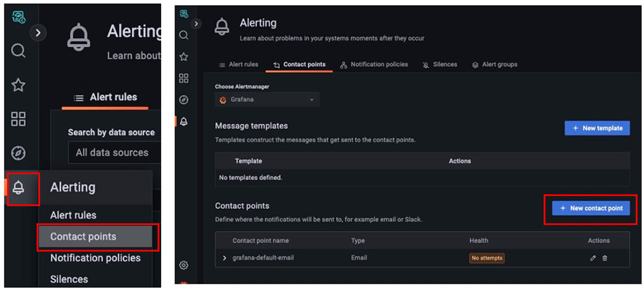Screen dimensions: 644x290
Task: Open Starred via star icon in left zoomed panel
Action: [19, 86]
